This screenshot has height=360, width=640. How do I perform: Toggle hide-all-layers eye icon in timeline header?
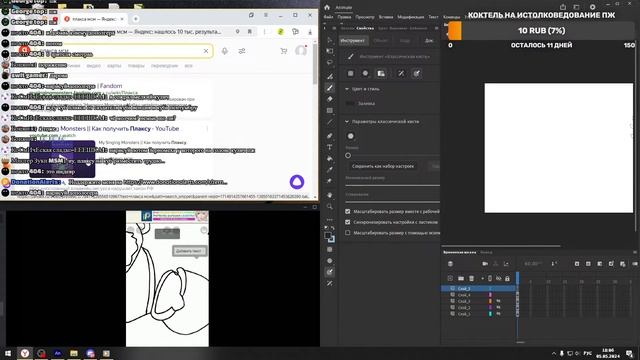[499, 278]
